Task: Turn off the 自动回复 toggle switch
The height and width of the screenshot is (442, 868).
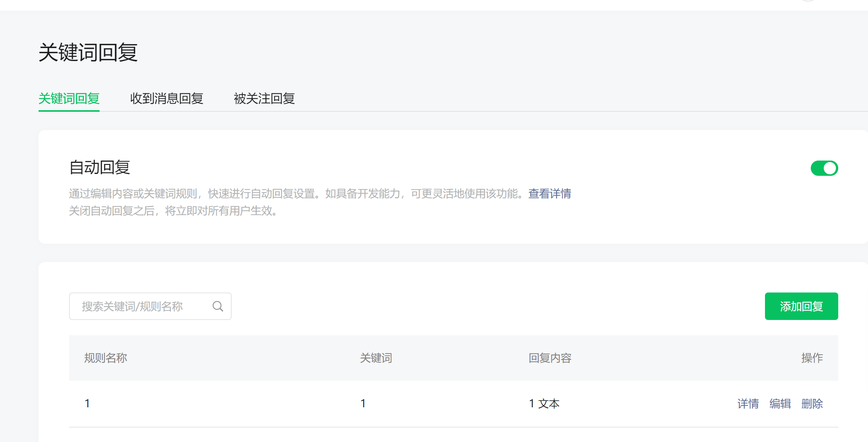Action: [x=824, y=168]
